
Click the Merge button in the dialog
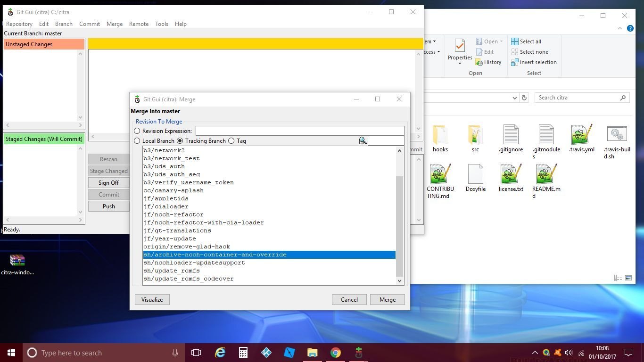[388, 300]
